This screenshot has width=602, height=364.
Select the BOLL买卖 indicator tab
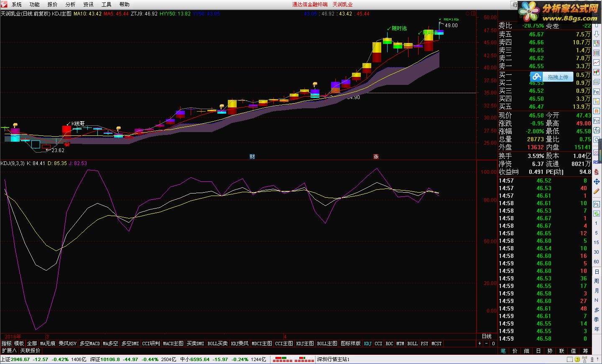pyautogui.click(x=217, y=344)
